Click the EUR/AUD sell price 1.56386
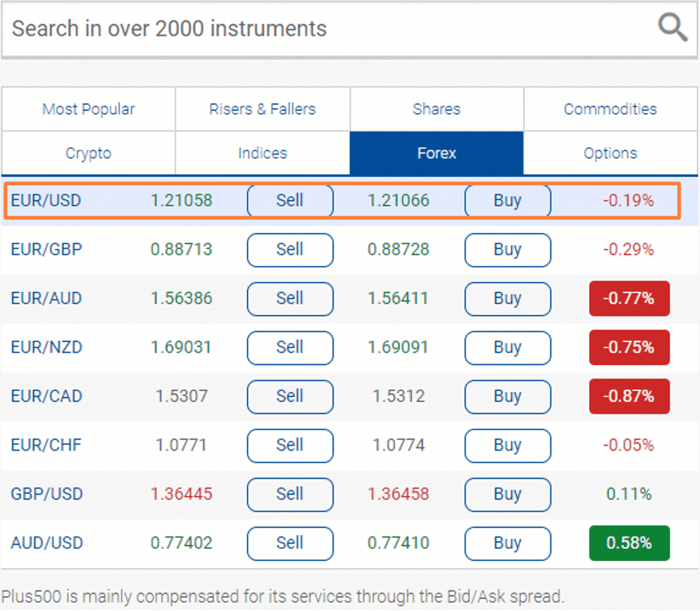 (x=181, y=298)
